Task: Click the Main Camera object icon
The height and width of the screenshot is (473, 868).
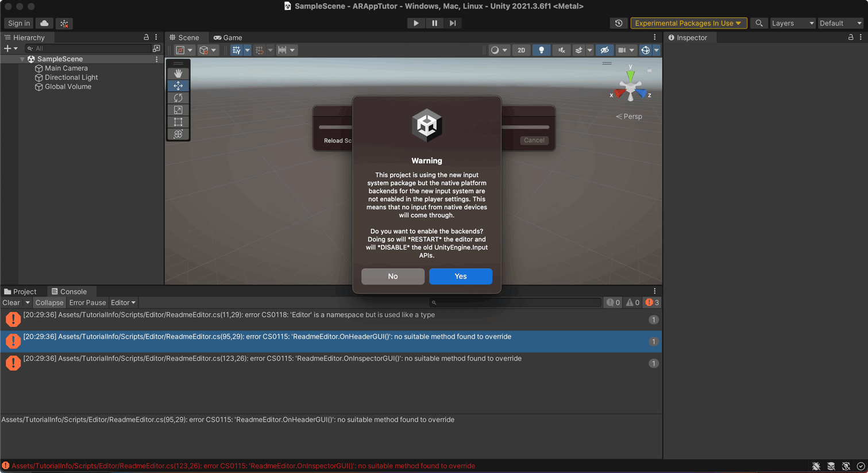Action: tap(39, 68)
